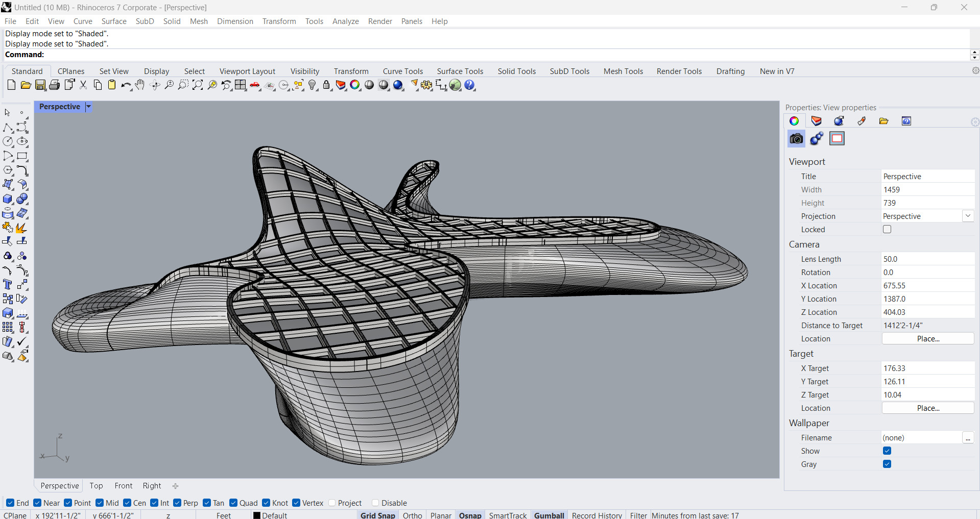The height and width of the screenshot is (519, 980).
Task: Switch to the Top viewport tab
Action: coord(96,486)
